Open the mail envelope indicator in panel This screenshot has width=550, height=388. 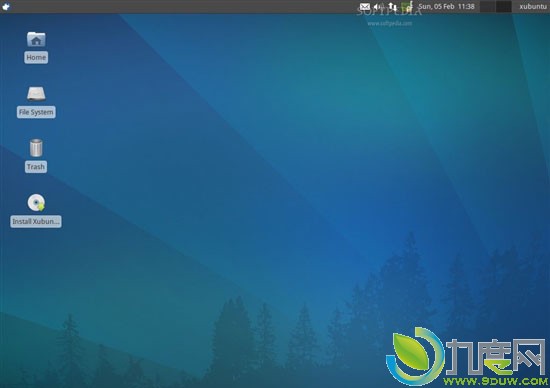(365, 6)
